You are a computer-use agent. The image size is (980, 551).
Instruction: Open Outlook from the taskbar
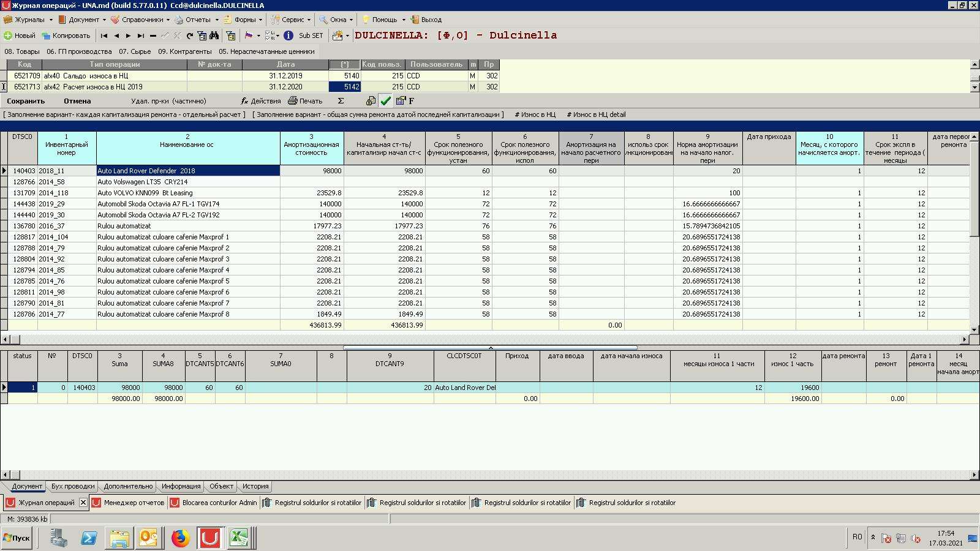(149, 538)
